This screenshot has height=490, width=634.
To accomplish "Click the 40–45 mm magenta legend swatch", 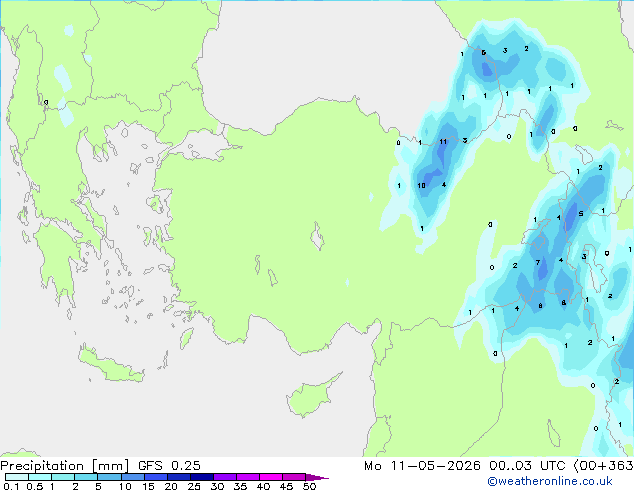I will coord(271,477).
